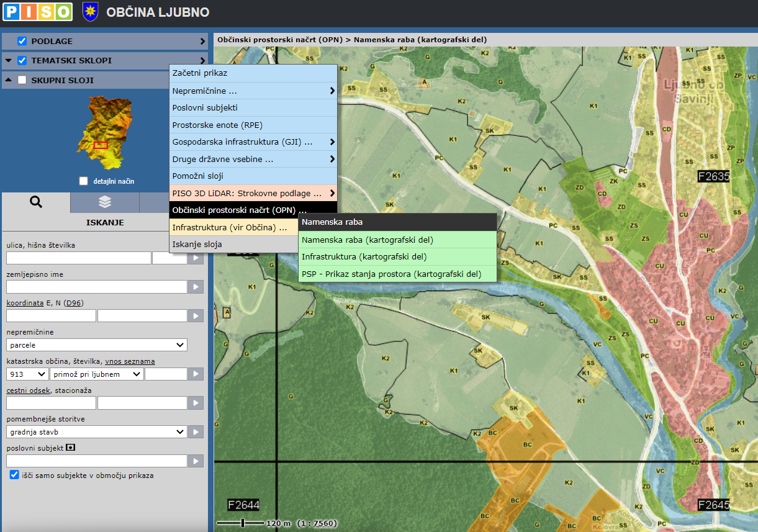Run the coordinate E, N search arrow
Viewport: 758px width, 532px height.
click(196, 315)
